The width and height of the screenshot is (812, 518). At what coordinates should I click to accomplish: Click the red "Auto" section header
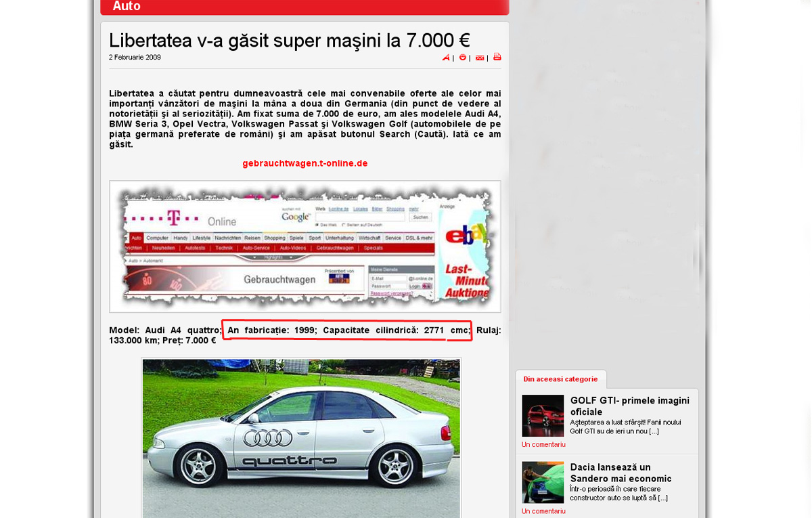coord(304,7)
